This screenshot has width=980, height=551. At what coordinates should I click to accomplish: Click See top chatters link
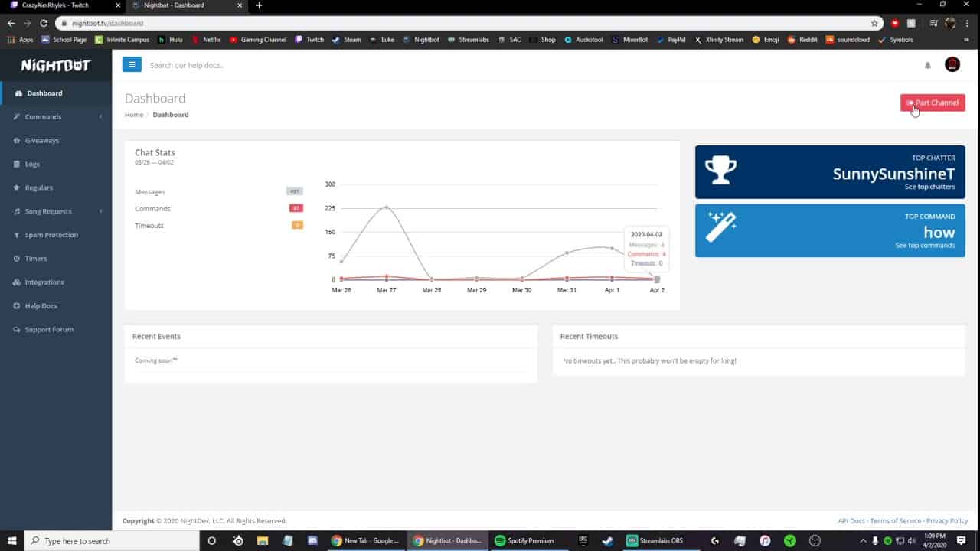(929, 187)
